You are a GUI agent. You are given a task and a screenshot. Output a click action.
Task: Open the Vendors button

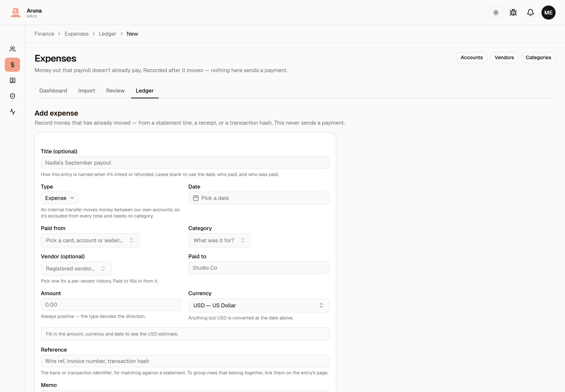pos(504,57)
